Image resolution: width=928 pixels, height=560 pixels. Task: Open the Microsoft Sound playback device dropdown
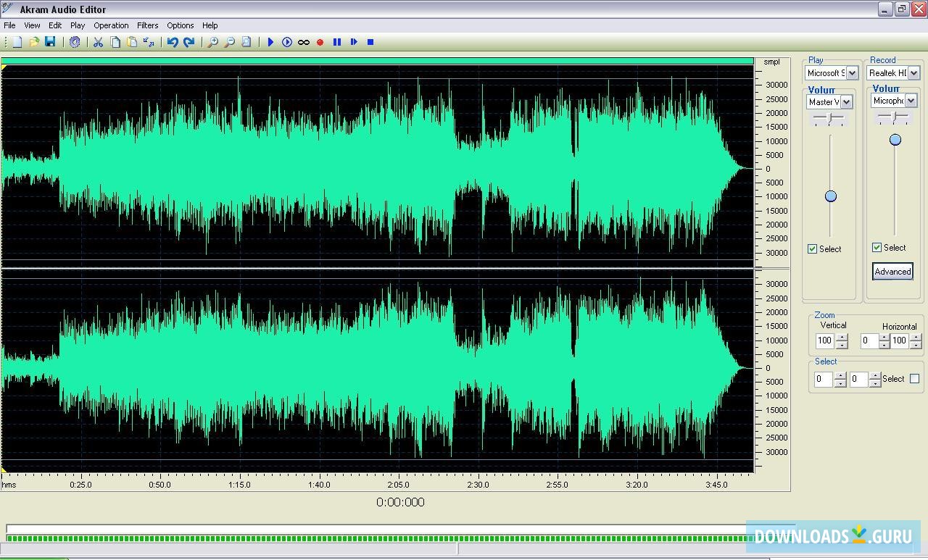853,72
